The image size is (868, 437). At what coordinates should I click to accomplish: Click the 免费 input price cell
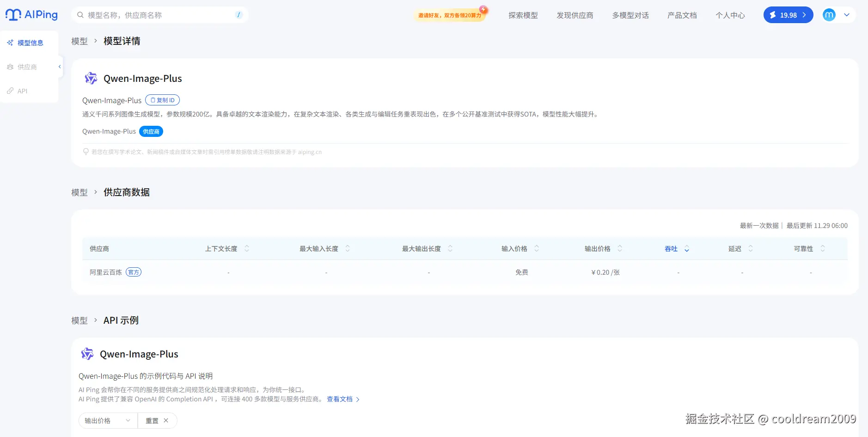522,272
